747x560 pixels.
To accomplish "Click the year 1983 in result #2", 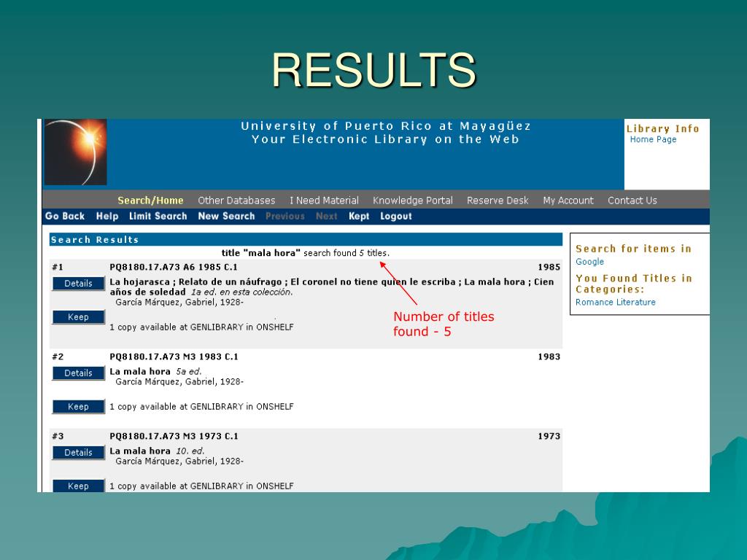I will coord(549,357).
